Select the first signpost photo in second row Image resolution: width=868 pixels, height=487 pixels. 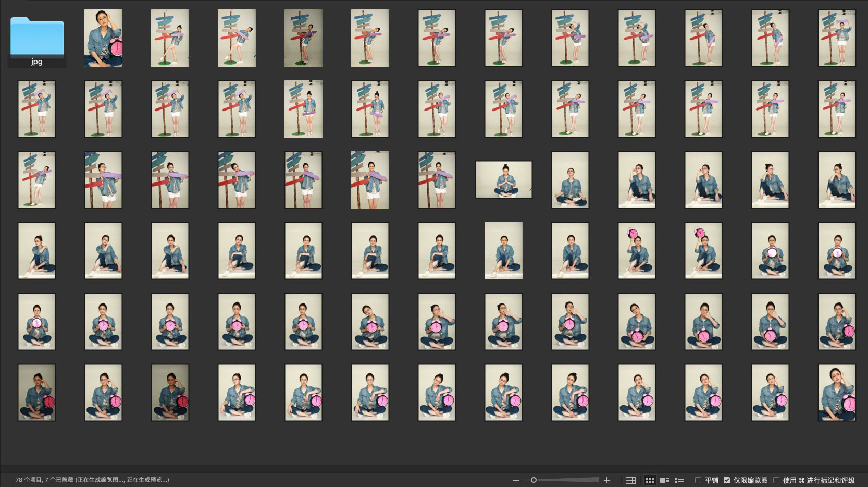pyautogui.click(x=36, y=109)
